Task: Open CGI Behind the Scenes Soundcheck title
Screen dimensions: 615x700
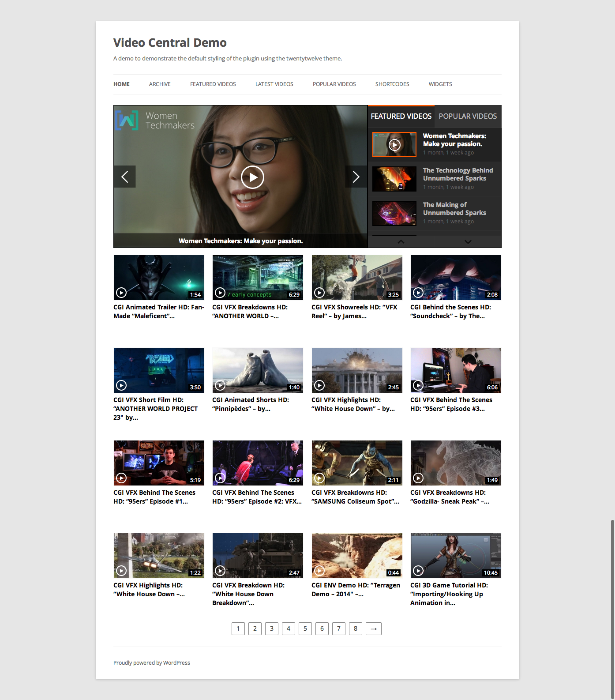Action: click(x=450, y=312)
